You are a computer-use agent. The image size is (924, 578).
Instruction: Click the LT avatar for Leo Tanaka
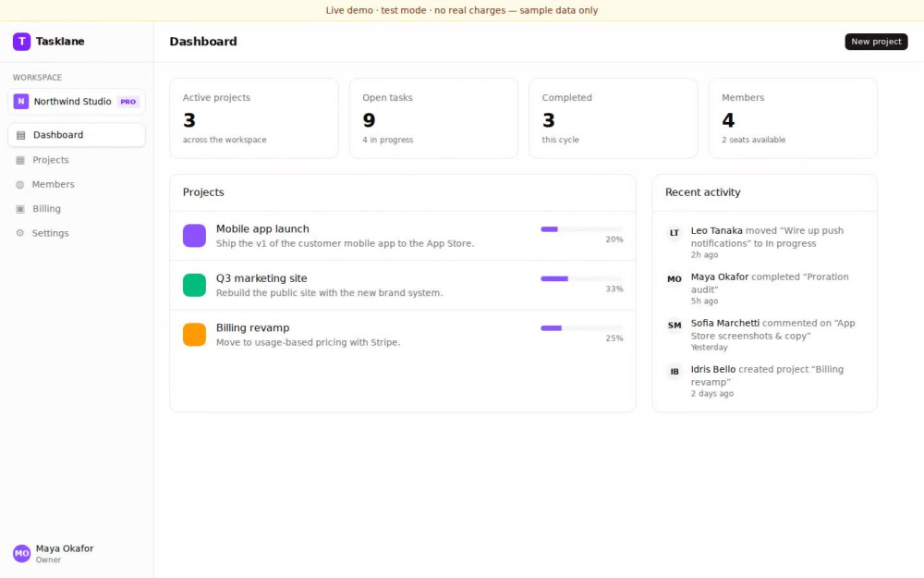pos(675,233)
